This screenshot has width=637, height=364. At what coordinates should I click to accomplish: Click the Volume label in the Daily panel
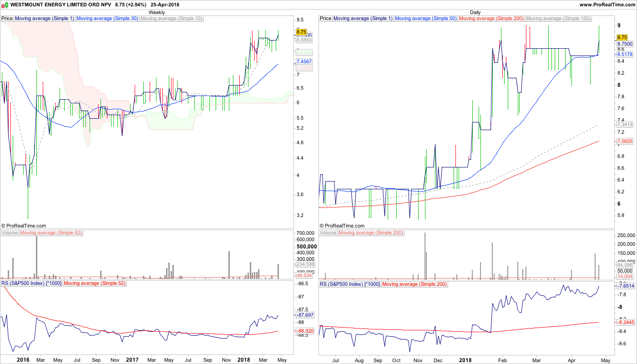click(x=328, y=233)
